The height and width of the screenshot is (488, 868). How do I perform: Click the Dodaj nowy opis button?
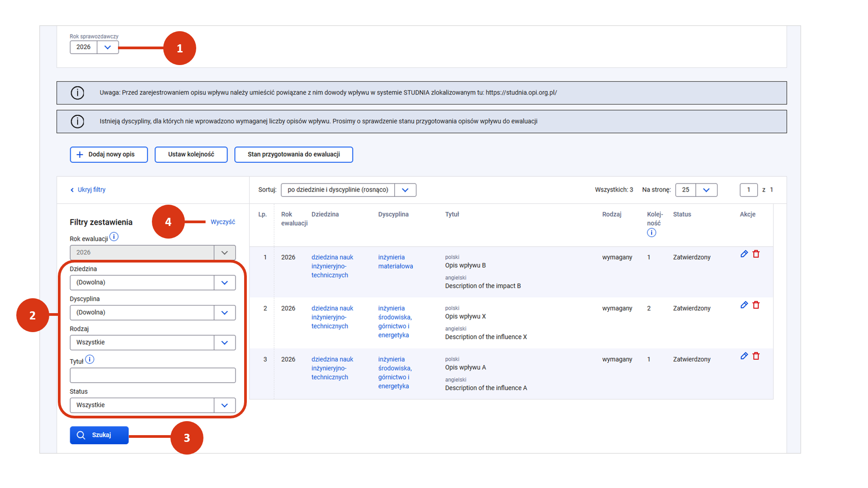click(108, 155)
